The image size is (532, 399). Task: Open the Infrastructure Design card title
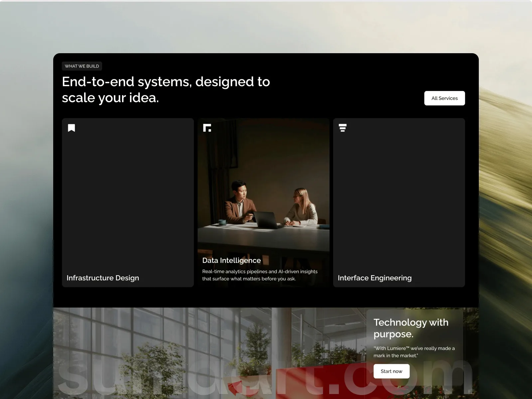tap(103, 278)
